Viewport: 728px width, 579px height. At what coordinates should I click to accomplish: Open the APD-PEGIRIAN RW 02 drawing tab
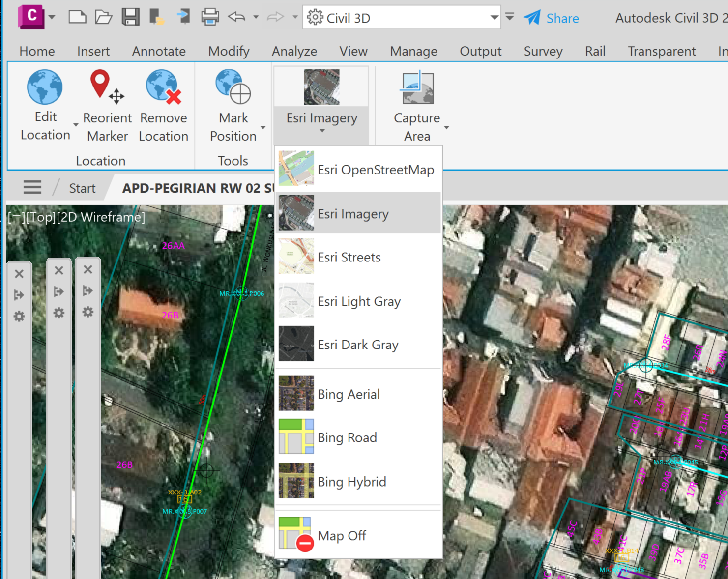point(197,188)
